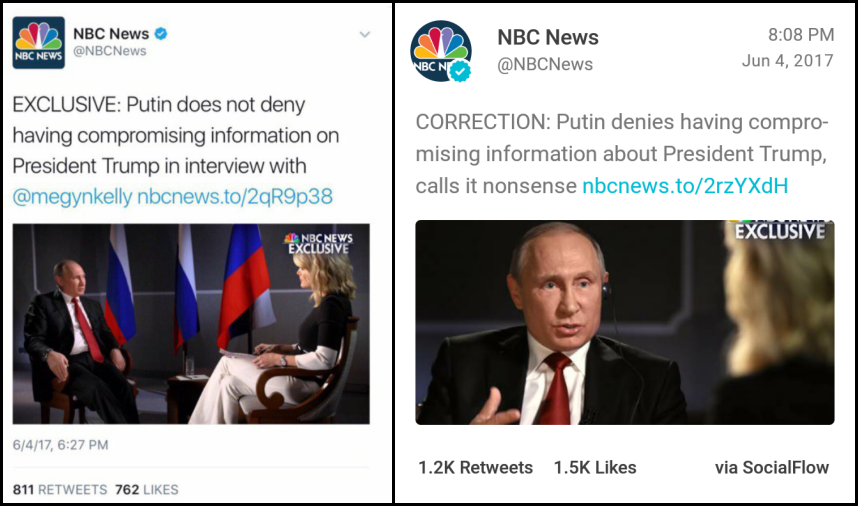Click the @NBCNews handle in left tweet
The height and width of the screenshot is (506, 858).
(x=111, y=52)
